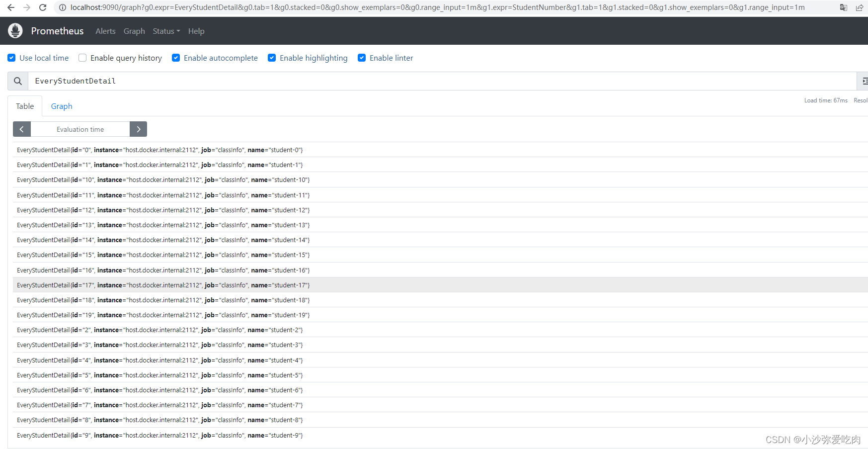
Task: Step evaluation time forward with the right chevron
Action: [x=139, y=129]
